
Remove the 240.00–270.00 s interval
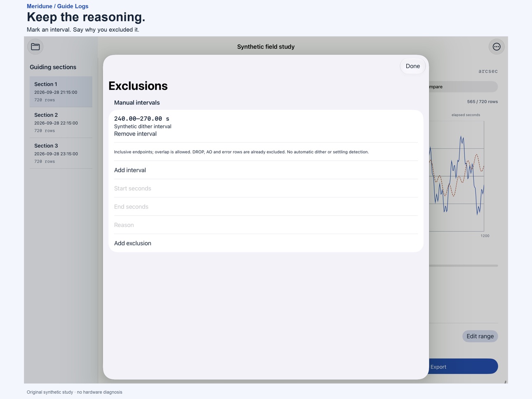[x=135, y=134]
